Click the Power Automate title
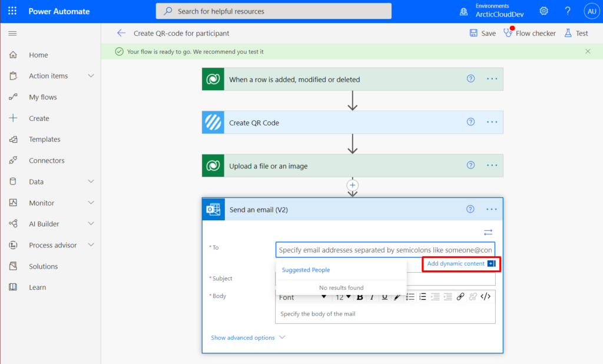Screen dimensions: 603x364 click(x=59, y=11)
